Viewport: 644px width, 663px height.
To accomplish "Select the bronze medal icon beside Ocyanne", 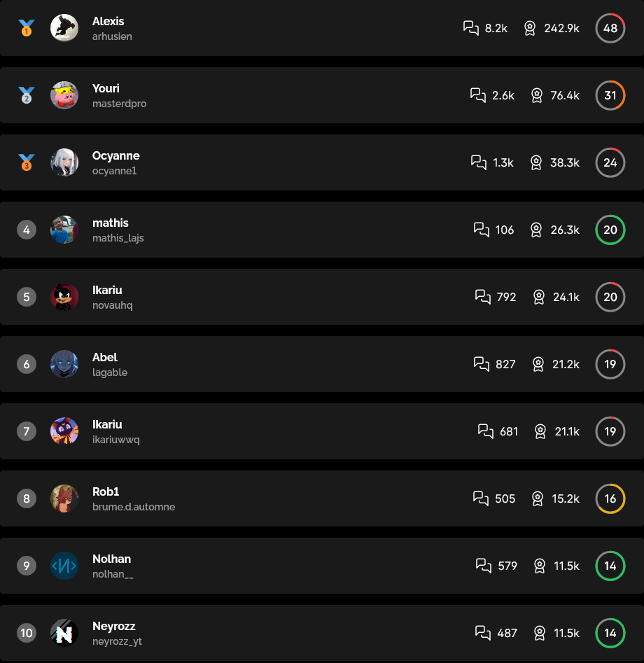I will coord(26,162).
